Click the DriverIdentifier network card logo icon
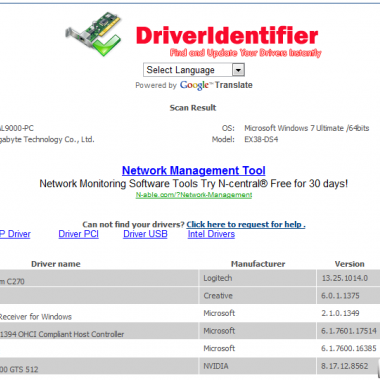Screen dimensions: 380x380 point(93,34)
